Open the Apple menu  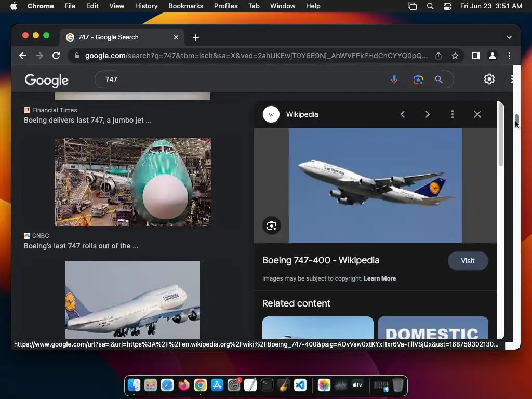point(14,6)
